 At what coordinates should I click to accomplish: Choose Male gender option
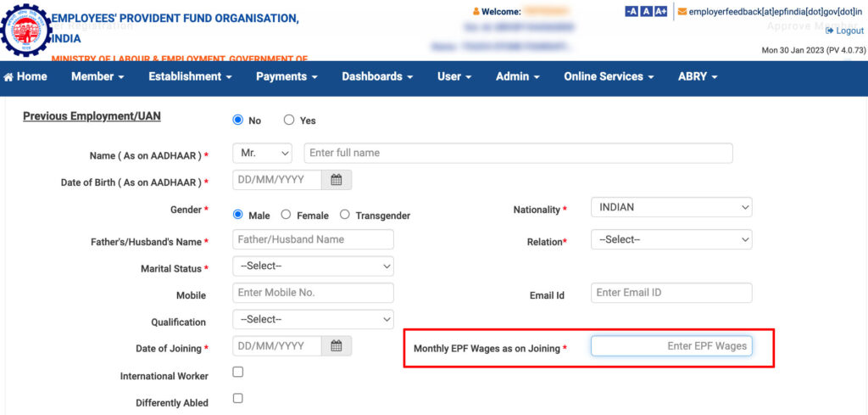(238, 215)
